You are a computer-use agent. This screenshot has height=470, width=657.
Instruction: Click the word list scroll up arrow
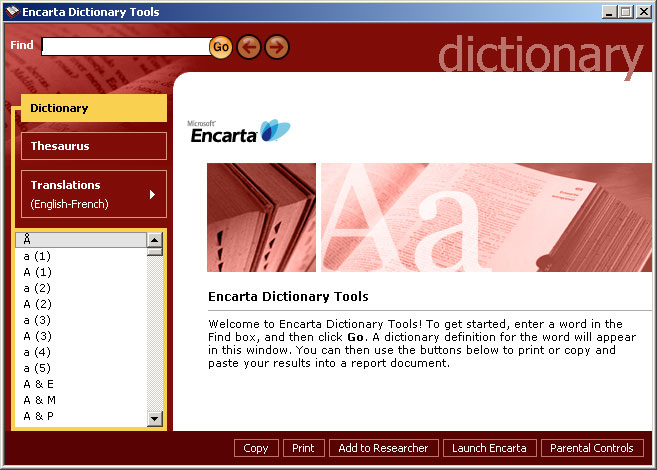point(155,240)
